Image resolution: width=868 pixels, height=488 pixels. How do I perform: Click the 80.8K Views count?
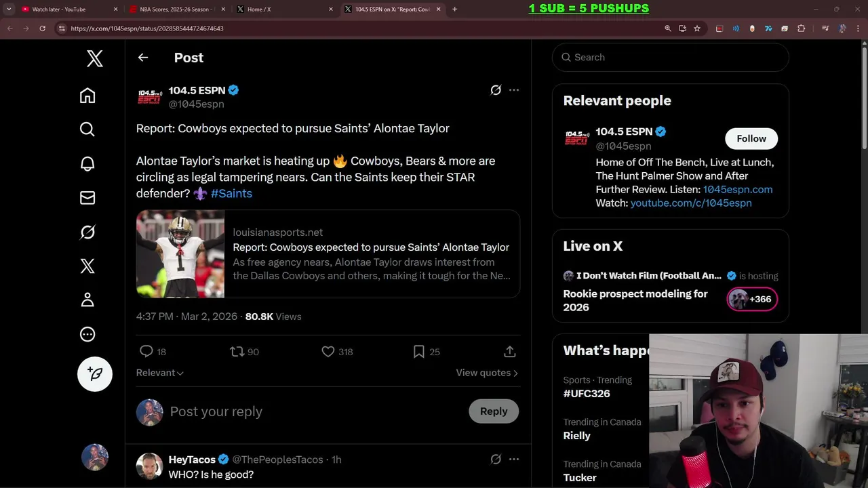coord(273,317)
